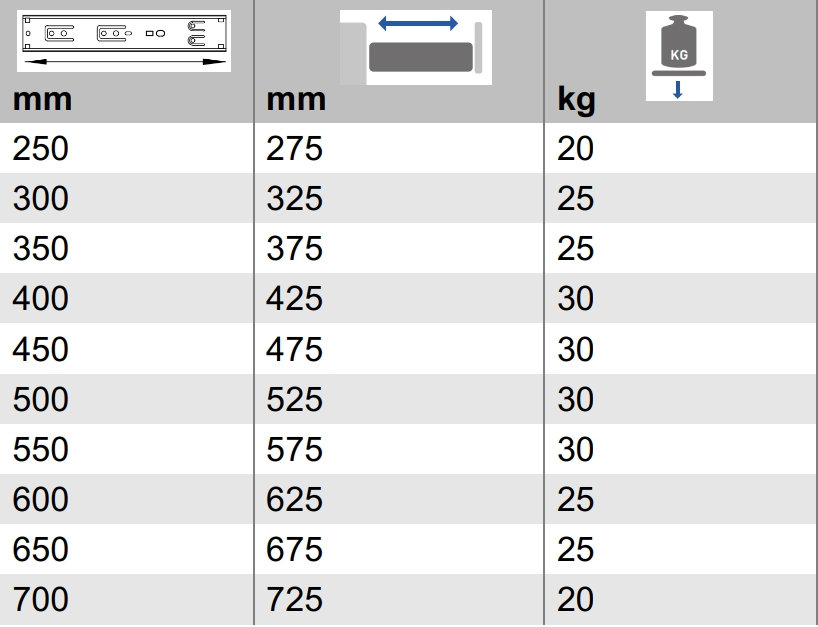Select the 625 extension cell
Image resolution: width=818 pixels, height=627 pixels.
pos(399,499)
